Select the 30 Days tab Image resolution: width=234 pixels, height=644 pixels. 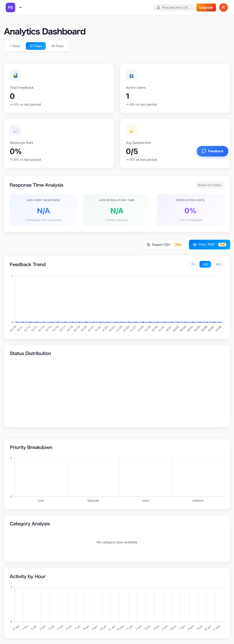click(36, 46)
